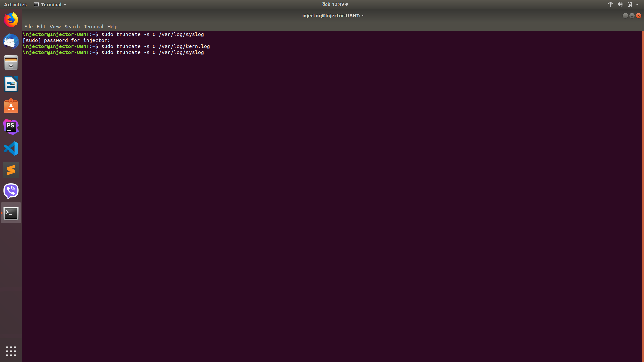This screenshot has width=644, height=362.
Task: Launch LibreOffice Writer from dock
Action: point(11,84)
